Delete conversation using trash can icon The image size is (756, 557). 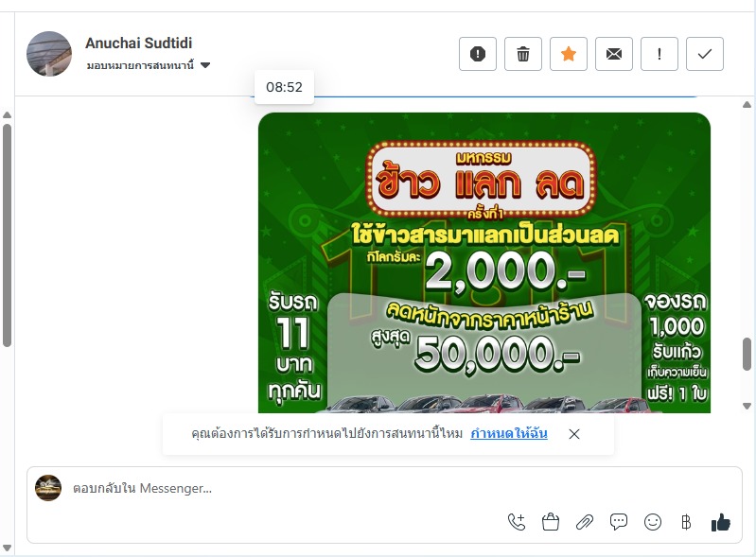(x=522, y=54)
